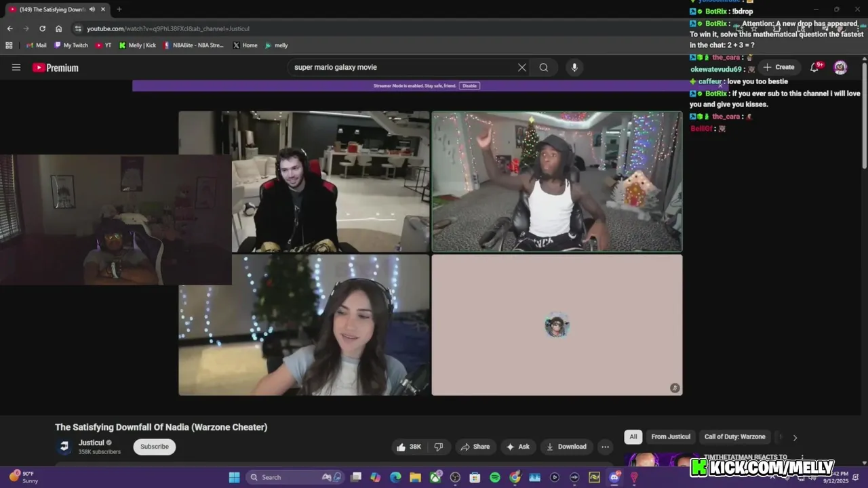Select the All filter chip
Viewport: 868px width, 488px height.
click(633, 437)
